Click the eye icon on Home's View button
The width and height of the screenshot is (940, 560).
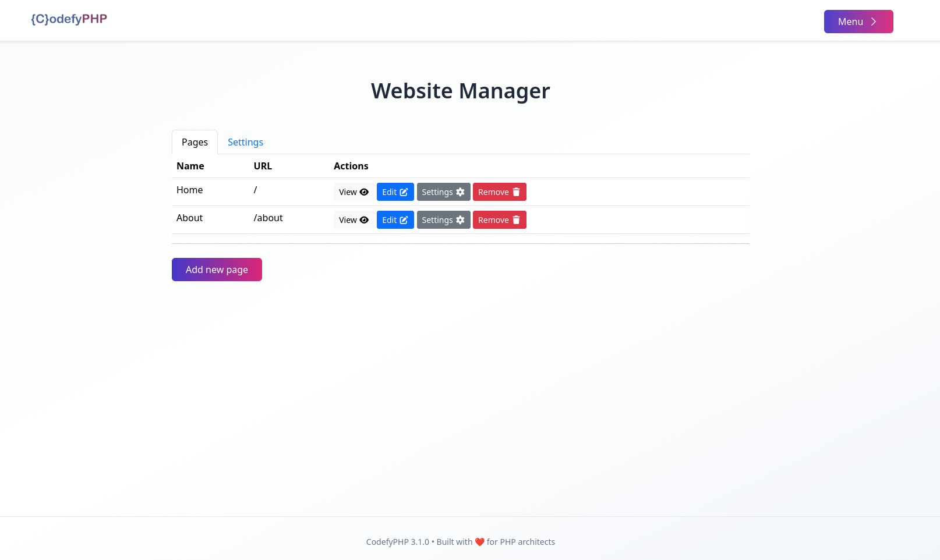click(x=365, y=192)
